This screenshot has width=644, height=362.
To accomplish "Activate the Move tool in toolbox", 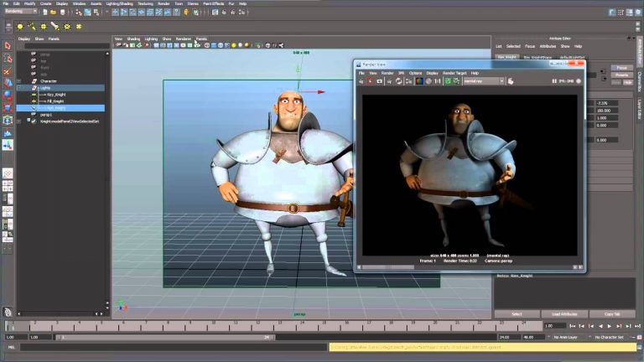I will [x=8, y=83].
